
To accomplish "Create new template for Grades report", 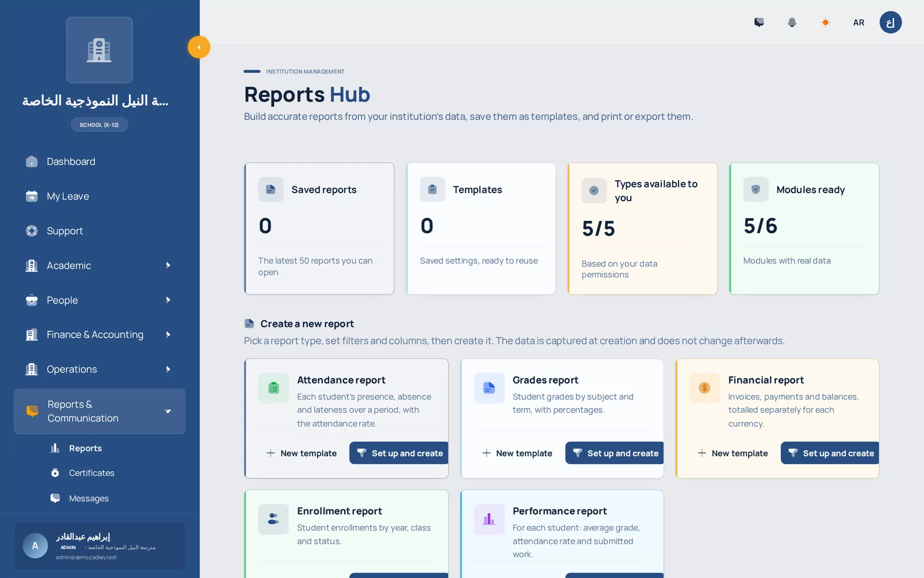I will coord(517,453).
